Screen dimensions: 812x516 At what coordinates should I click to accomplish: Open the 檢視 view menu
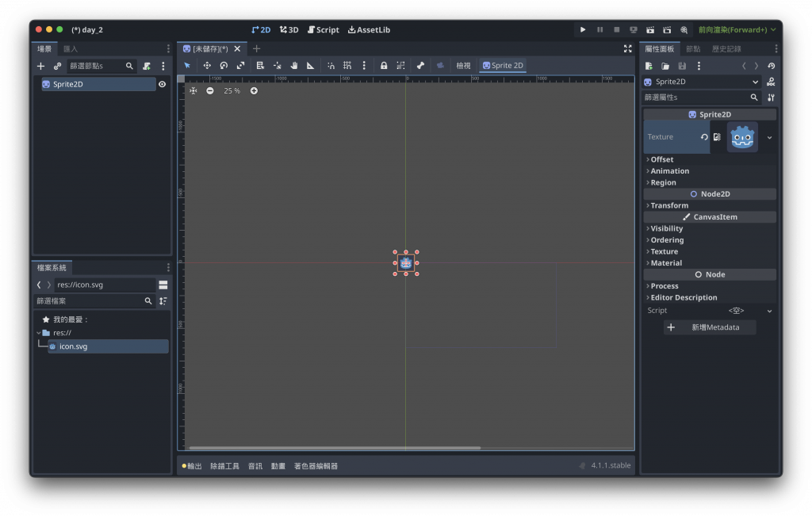pyautogui.click(x=463, y=65)
